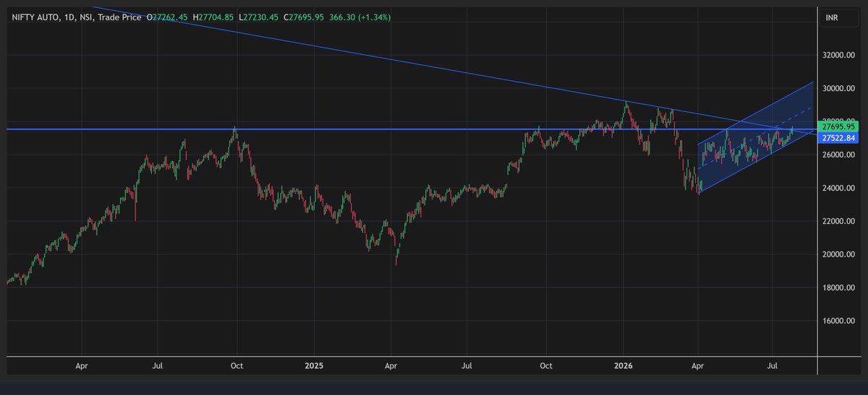Click the 18000.00 price axis label
The height and width of the screenshot is (396, 868).
tap(840, 288)
